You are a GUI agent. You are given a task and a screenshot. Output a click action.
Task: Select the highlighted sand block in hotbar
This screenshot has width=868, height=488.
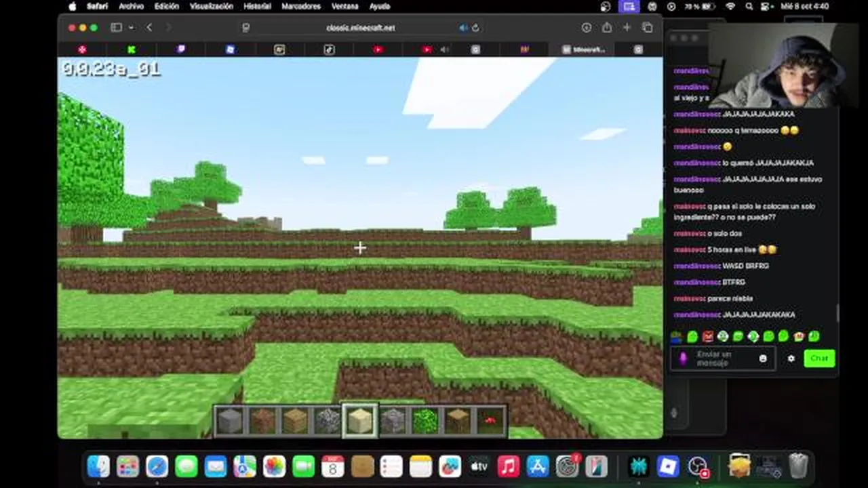[359, 421]
